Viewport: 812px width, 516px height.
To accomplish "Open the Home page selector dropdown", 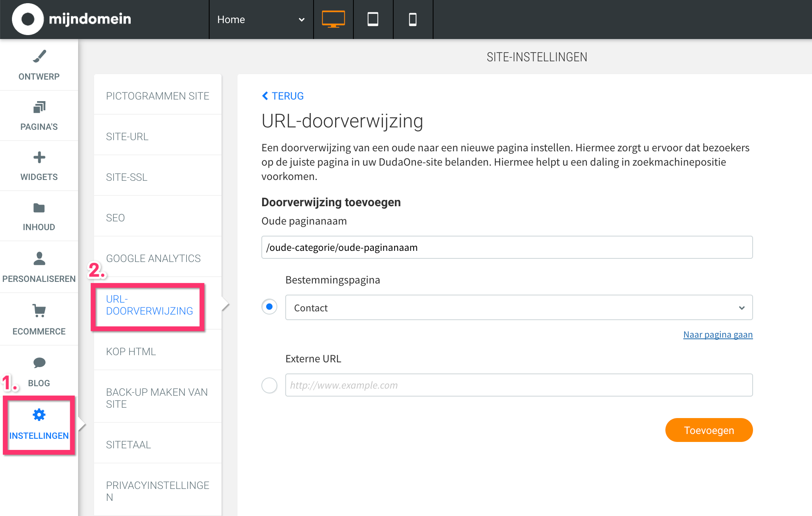I will pos(261,19).
